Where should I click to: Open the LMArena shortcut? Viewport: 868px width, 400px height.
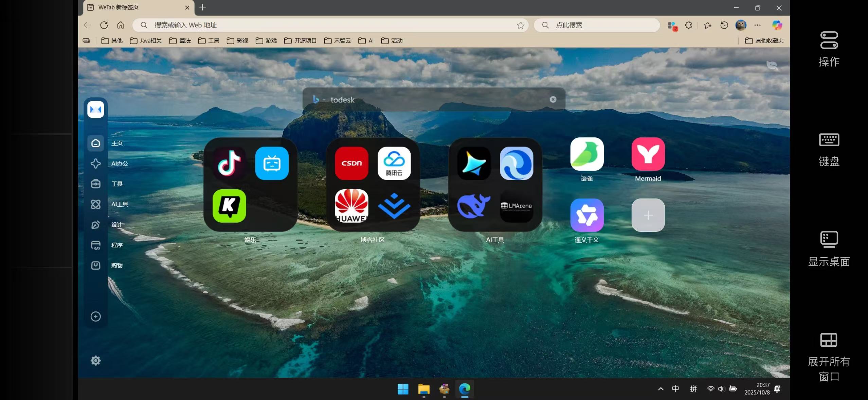516,206
